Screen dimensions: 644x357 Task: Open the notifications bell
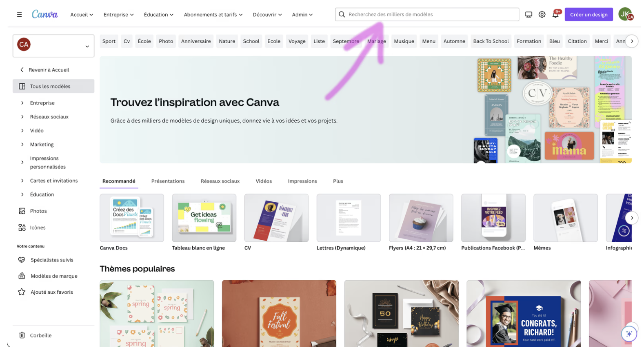pyautogui.click(x=555, y=14)
